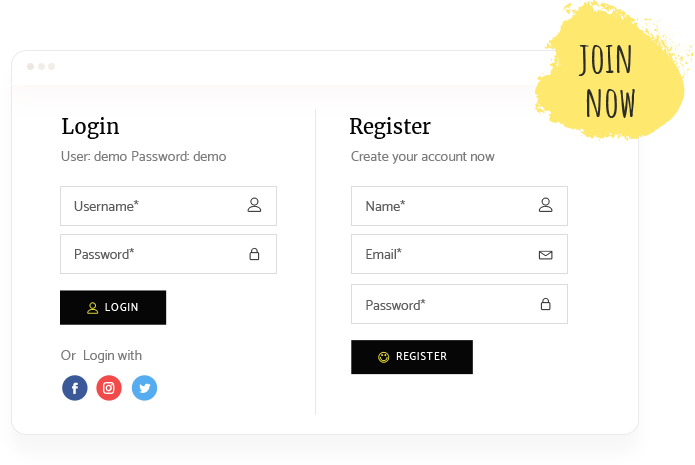The width and height of the screenshot is (695, 465).
Task: Focus the Register Password input field
Action: 445,304
